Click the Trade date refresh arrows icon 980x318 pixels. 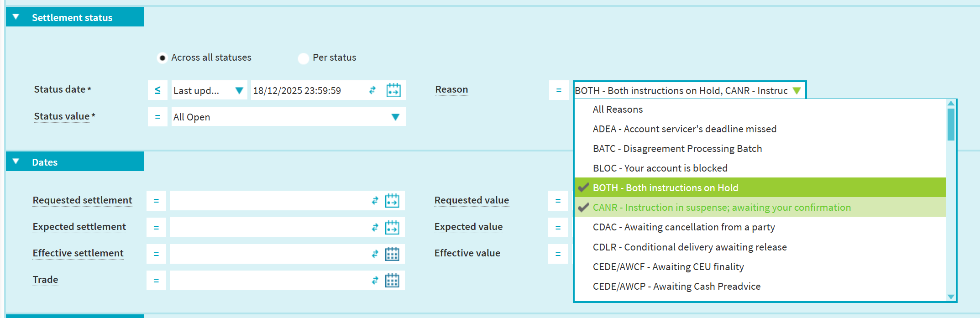[x=375, y=280]
